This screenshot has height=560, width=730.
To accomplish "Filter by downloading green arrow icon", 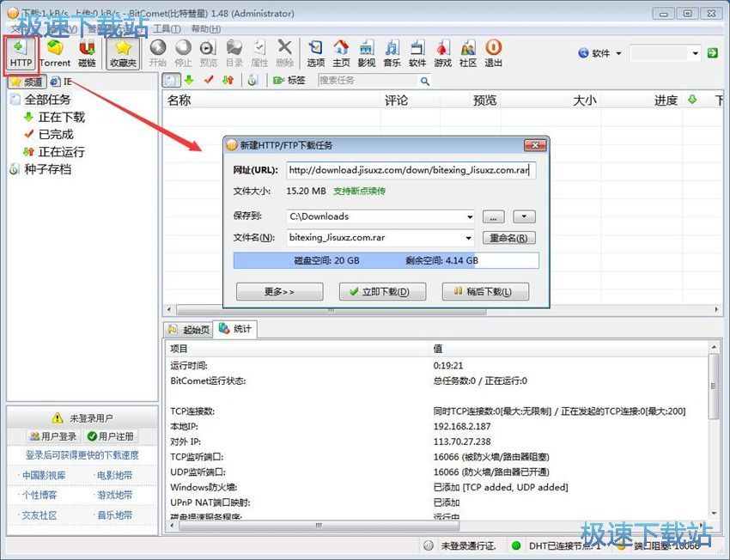I will [x=189, y=80].
